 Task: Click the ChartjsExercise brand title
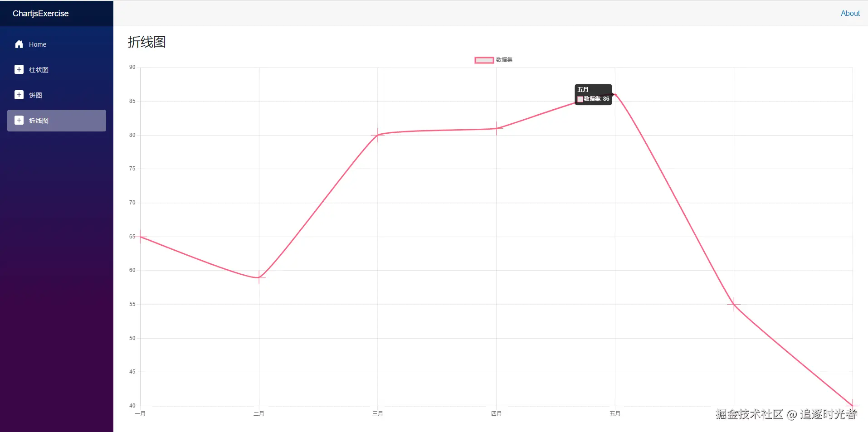tap(41, 14)
